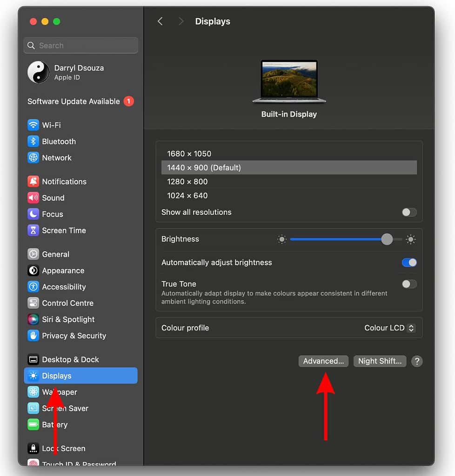Enable True Tone
The height and width of the screenshot is (476, 455).
click(409, 284)
